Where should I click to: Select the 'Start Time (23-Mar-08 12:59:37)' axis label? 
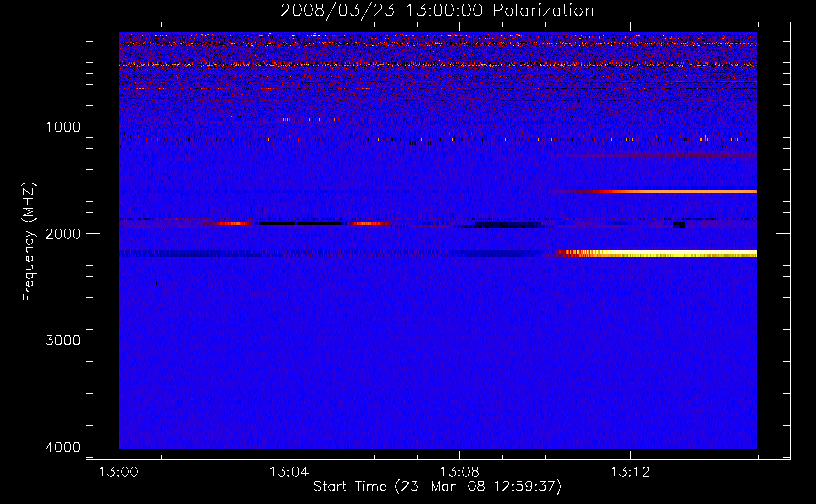(x=437, y=487)
